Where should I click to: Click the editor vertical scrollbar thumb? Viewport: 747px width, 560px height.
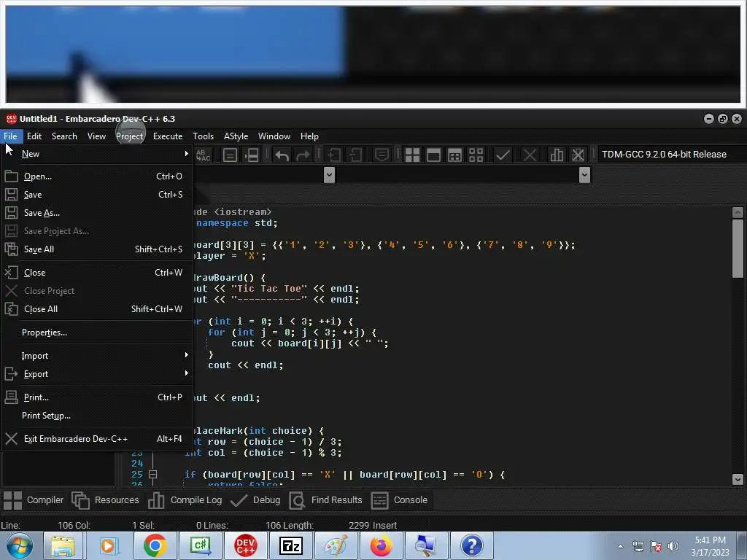click(x=738, y=249)
